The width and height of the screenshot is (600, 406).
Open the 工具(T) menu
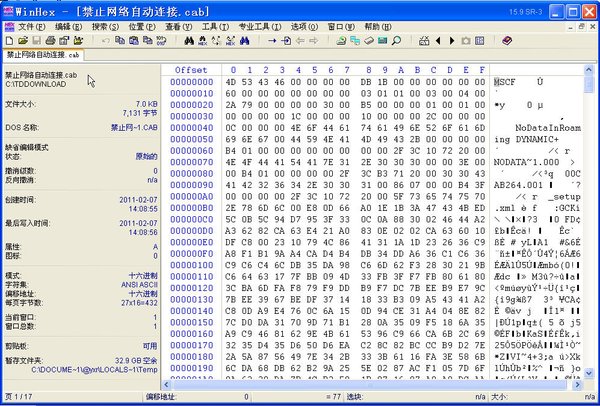pos(215,27)
